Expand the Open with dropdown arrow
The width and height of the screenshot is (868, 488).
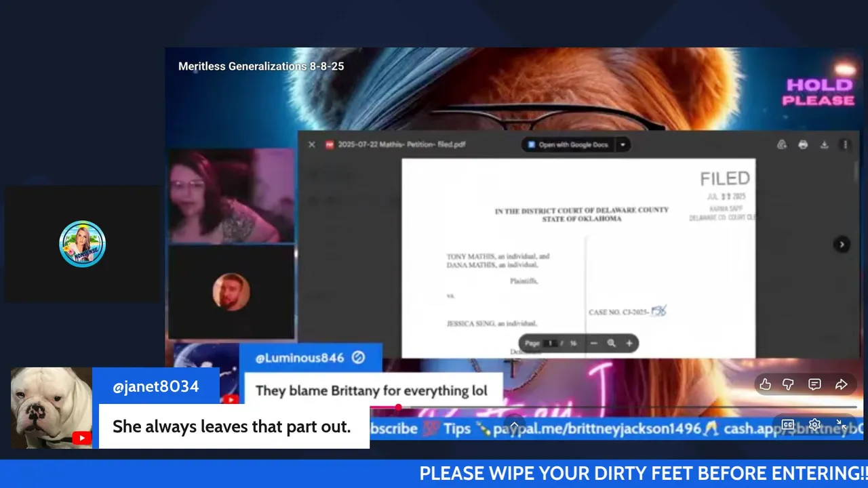pyautogui.click(x=623, y=144)
